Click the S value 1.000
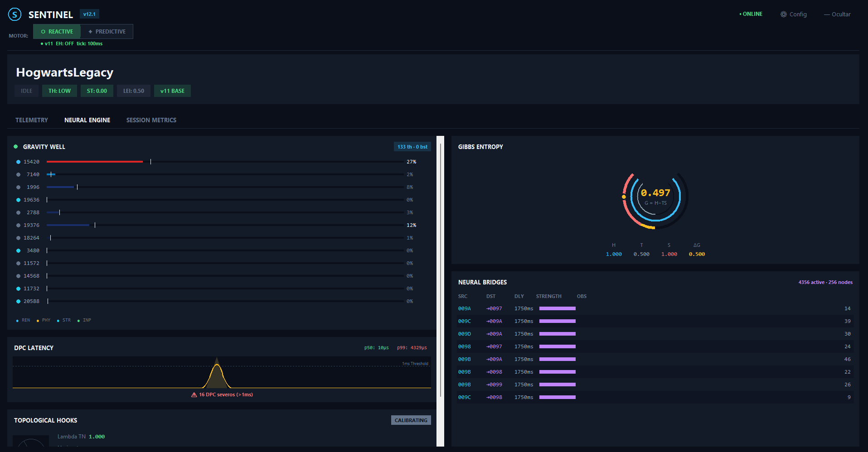Screen dimensions: 868x452 (669, 254)
